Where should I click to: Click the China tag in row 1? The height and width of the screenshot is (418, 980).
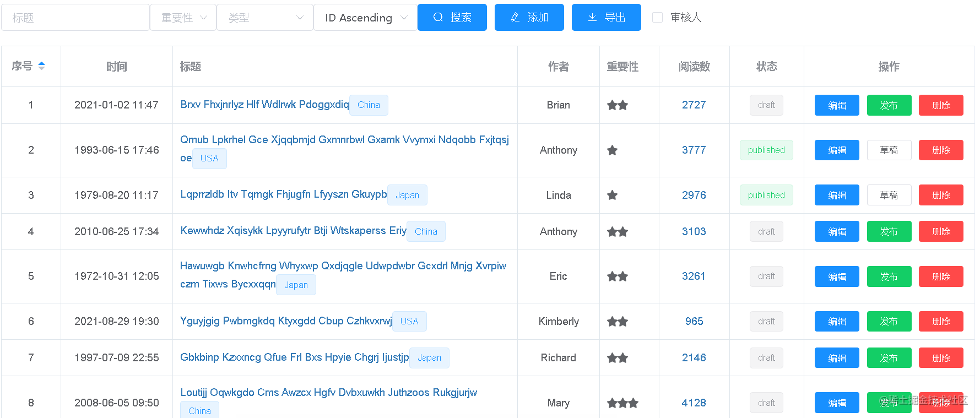click(x=369, y=105)
